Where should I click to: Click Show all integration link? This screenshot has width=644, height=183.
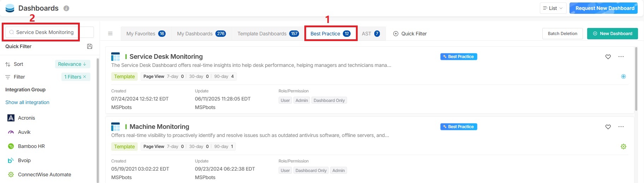click(27, 102)
